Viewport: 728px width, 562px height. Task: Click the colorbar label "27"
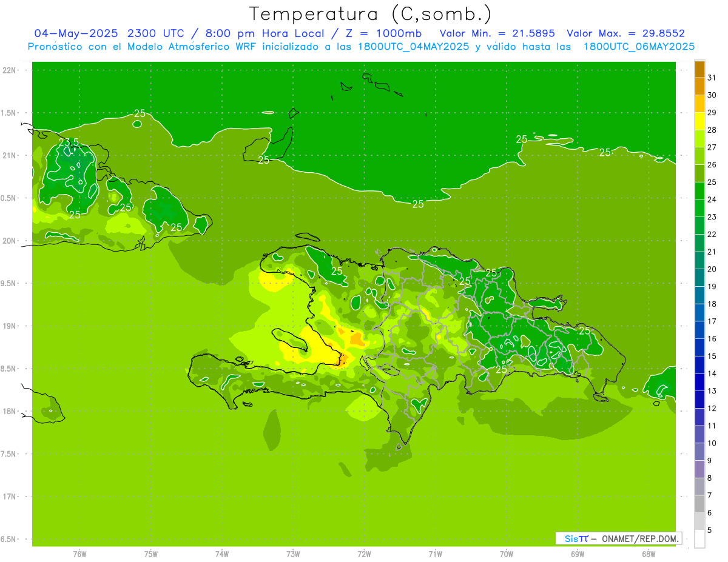pos(712,147)
